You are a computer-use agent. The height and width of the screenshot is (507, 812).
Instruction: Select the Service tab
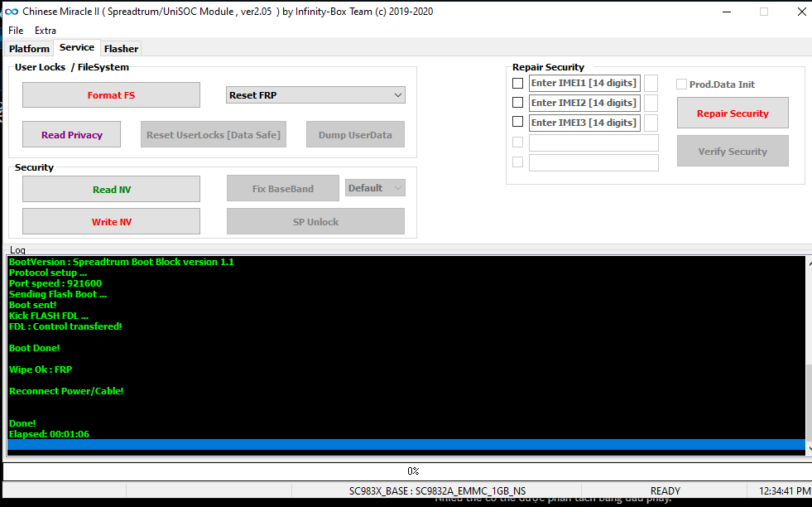point(77,47)
